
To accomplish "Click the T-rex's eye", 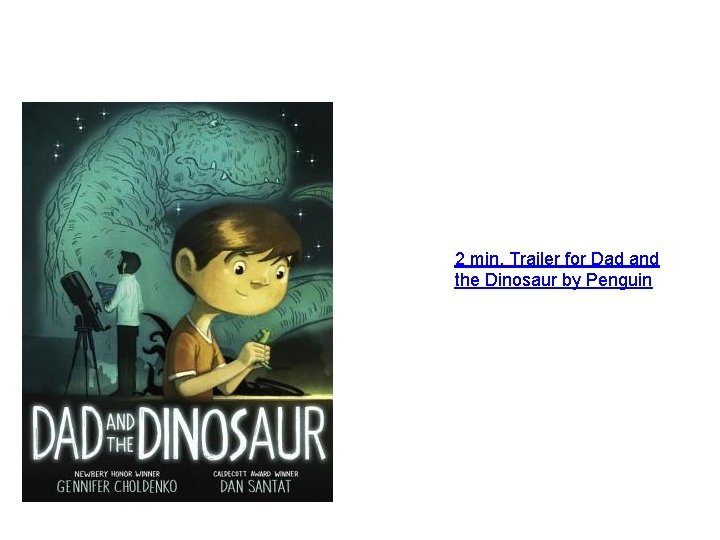I will (x=213, y=123).
